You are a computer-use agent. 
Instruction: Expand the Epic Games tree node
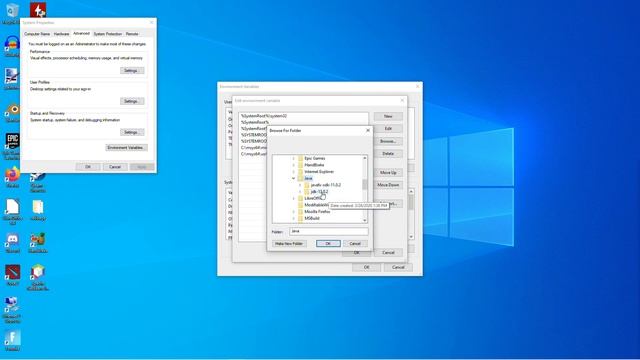tap(293, 158)
